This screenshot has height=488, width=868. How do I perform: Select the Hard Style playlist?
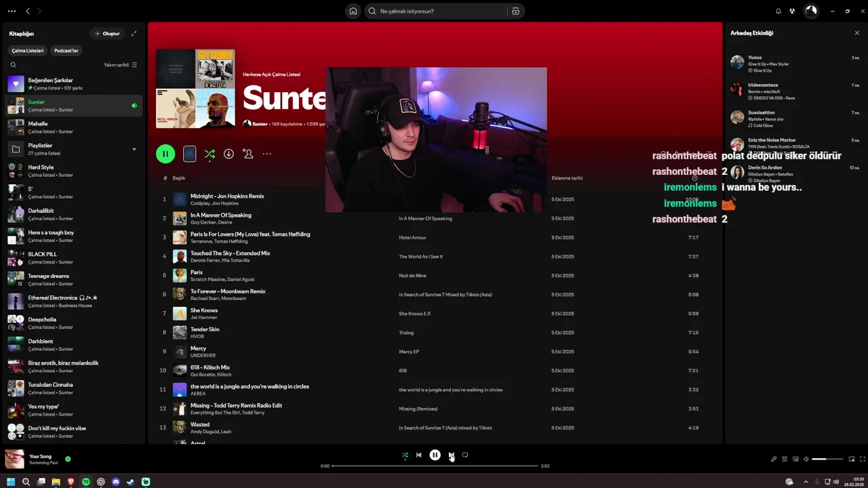75,171
